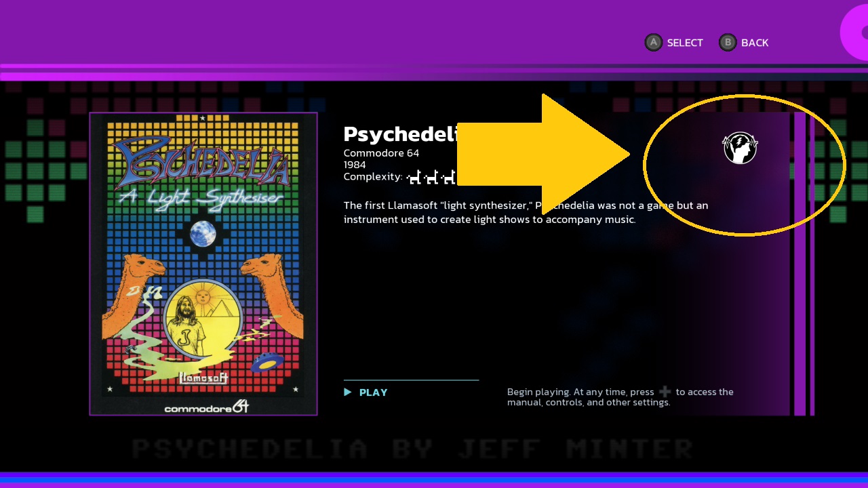Click the BACK label in header
The image size is (868, 488).
point(755,43)
